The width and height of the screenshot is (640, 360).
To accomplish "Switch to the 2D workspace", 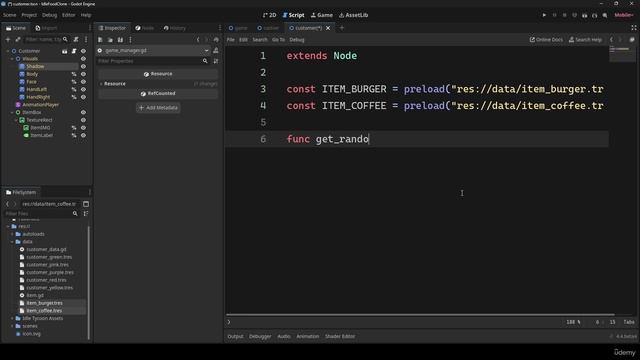I will pyautogui.click(x=269, y=15).
